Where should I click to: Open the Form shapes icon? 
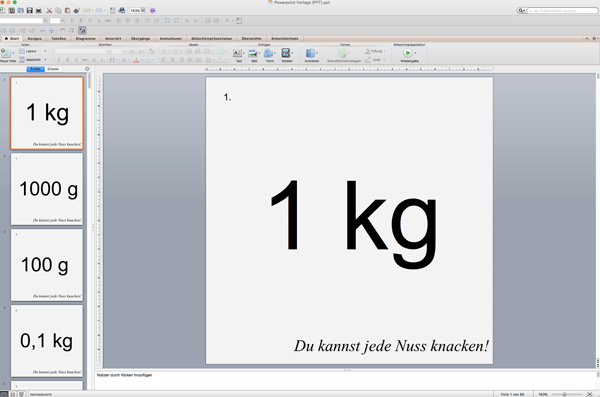tap(269, 55)
